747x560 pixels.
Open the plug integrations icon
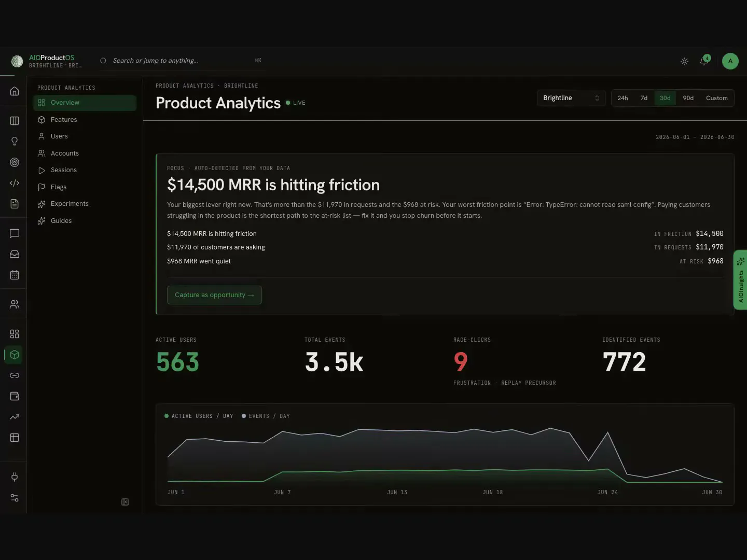click(x=15, y=477)
